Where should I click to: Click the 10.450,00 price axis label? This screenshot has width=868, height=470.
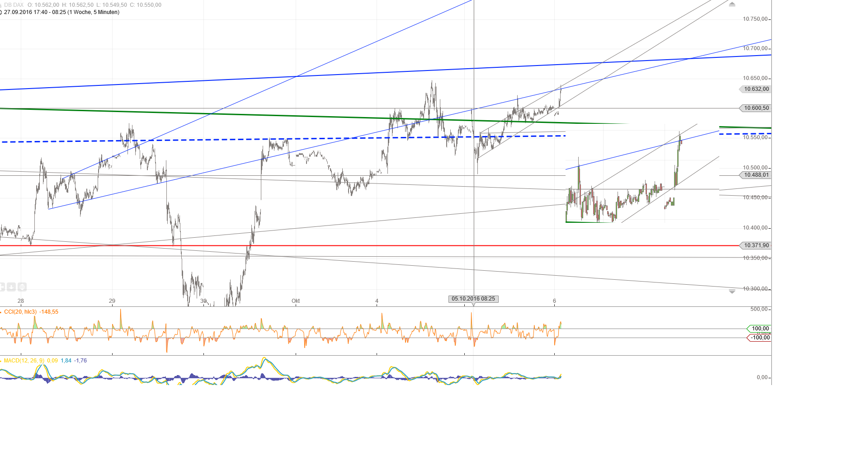pyautogui.click(x=755, y=197)
